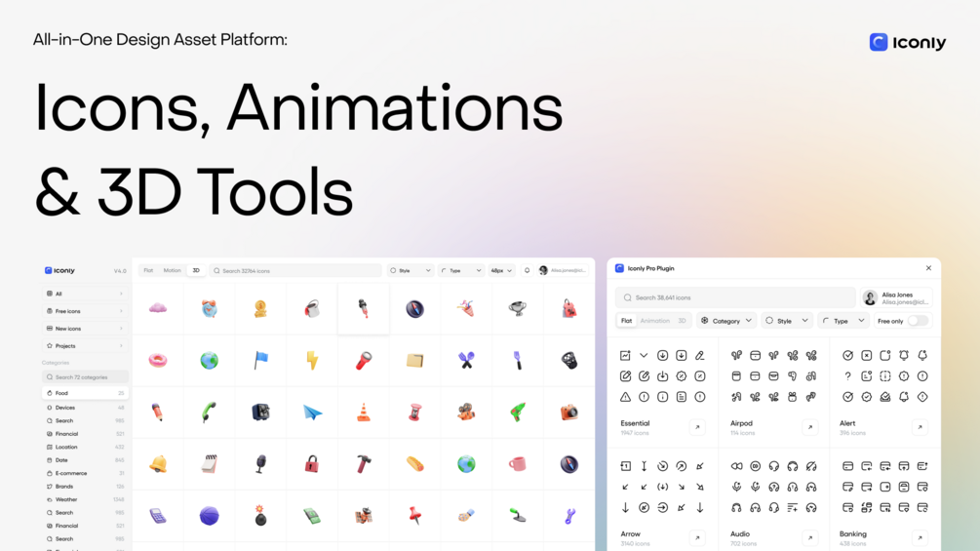Open the Banking icon set arrow button
Image resolution: width=980 pixels, height=551 pixels.
coord(920,537)
